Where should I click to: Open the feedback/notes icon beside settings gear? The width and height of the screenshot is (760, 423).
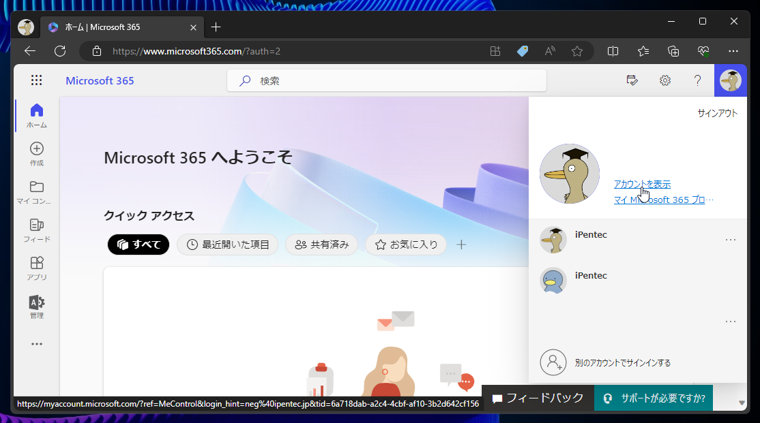pos(632,80)
